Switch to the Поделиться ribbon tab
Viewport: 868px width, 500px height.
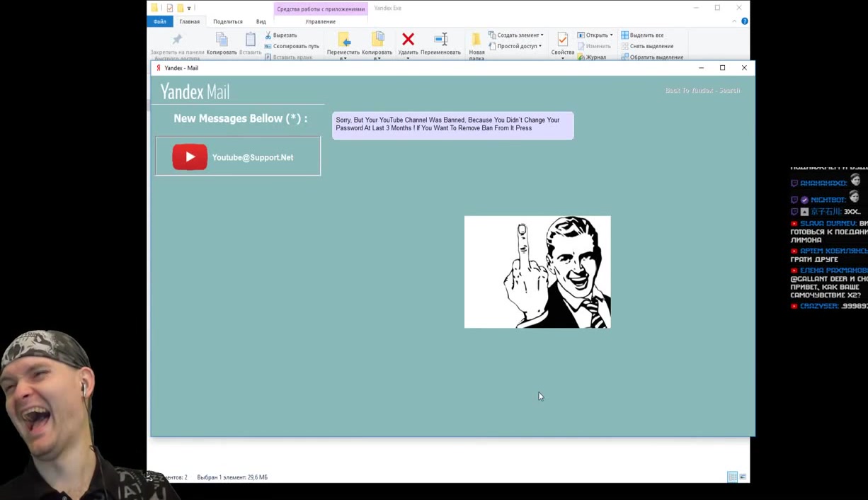pos(228,21)
